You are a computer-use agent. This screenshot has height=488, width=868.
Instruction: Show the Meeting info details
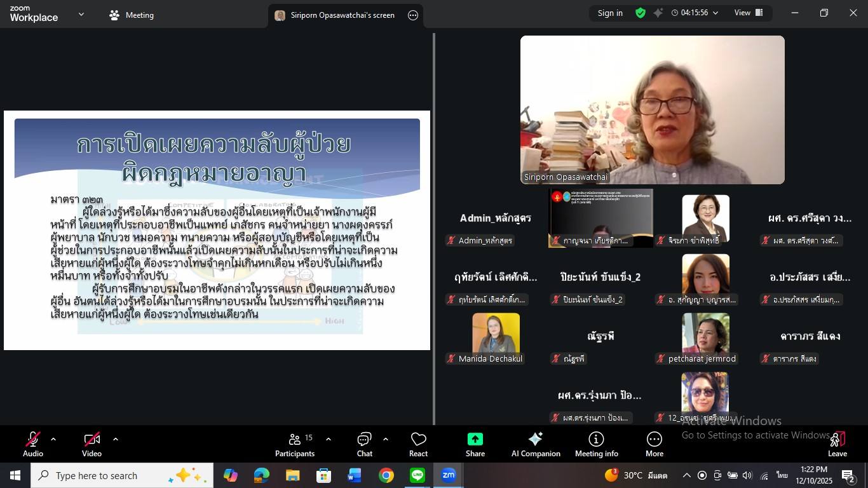coord(595,443)
